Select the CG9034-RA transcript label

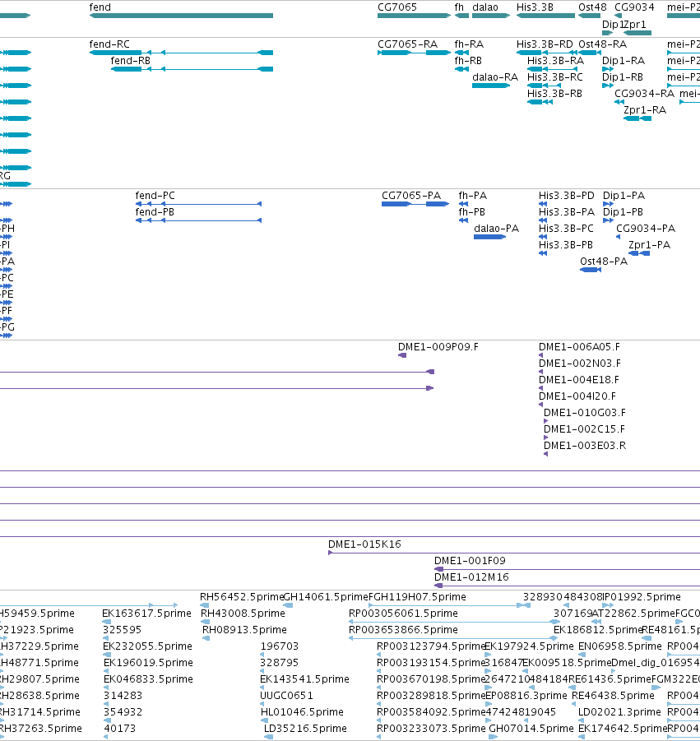(644, 94)
